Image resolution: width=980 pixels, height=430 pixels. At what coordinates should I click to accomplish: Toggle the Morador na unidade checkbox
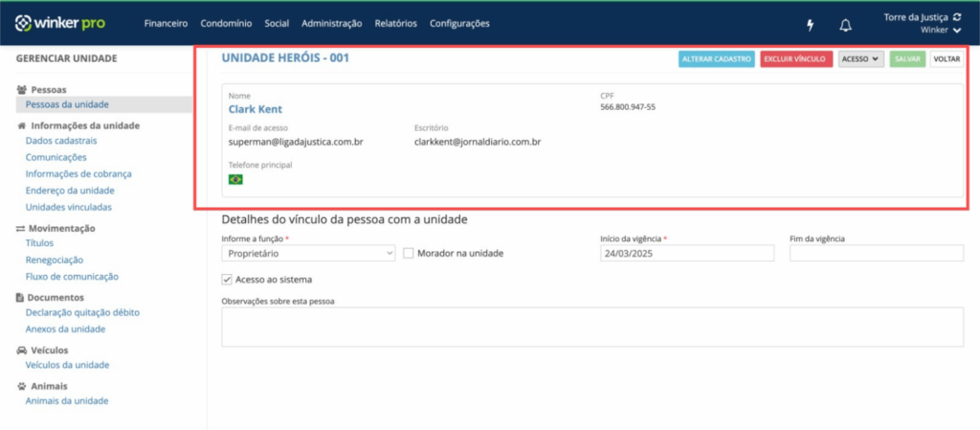pos(409,253)
